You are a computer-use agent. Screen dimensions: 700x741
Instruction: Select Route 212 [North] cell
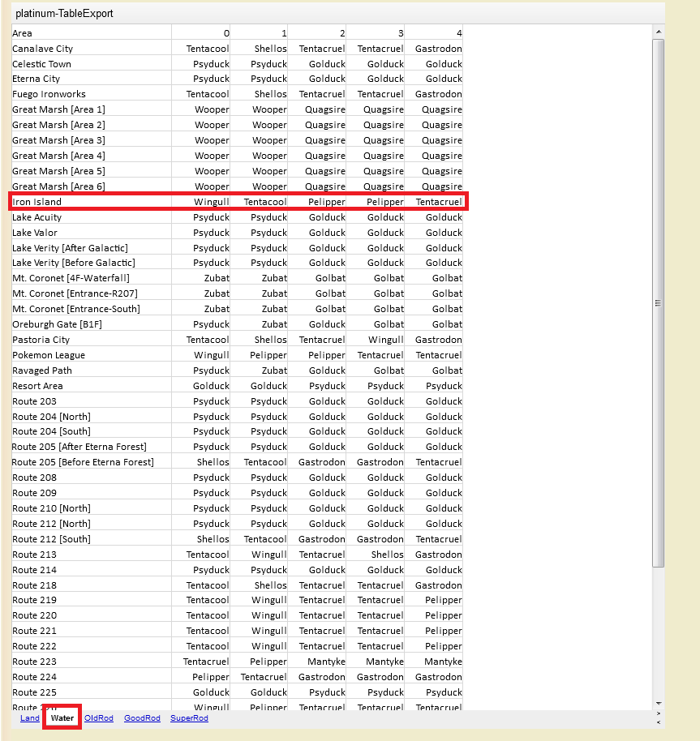coord(91,524)
